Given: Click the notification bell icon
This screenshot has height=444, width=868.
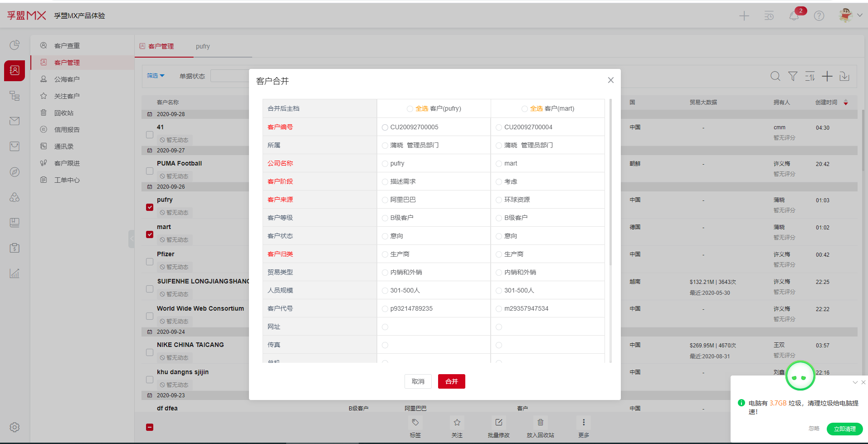Looking at the screenshot, I should click(x=794, y=16).
